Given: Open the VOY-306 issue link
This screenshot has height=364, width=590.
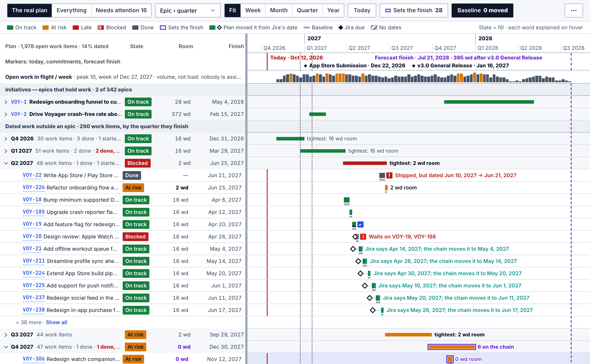Looking at the screenshot, I should coord(34,359).
